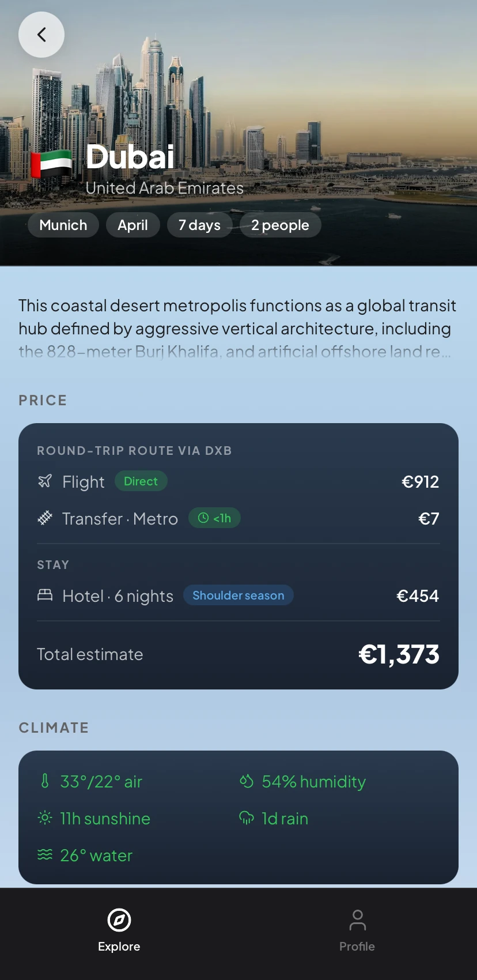Change the April month chip
This screenshot has width=477, height=980.
click(133, 225)
